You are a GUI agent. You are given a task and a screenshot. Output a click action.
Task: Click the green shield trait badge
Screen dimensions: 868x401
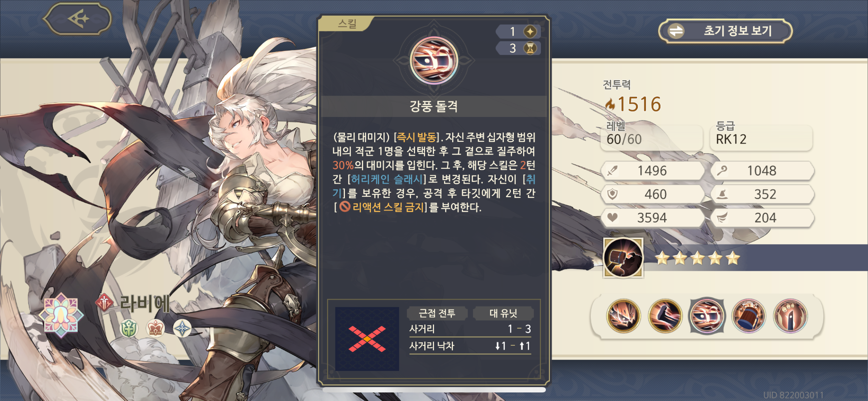pyautogui.click(x=129, y=328)
